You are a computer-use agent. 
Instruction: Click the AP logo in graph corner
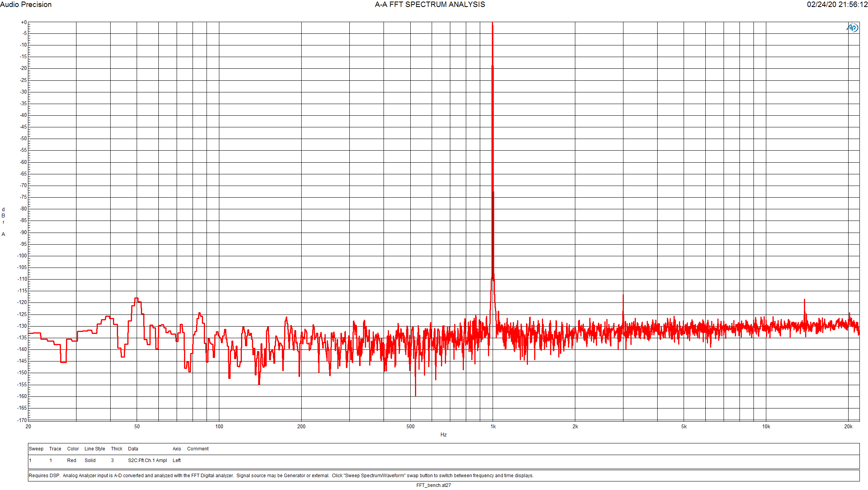point(852,28)
